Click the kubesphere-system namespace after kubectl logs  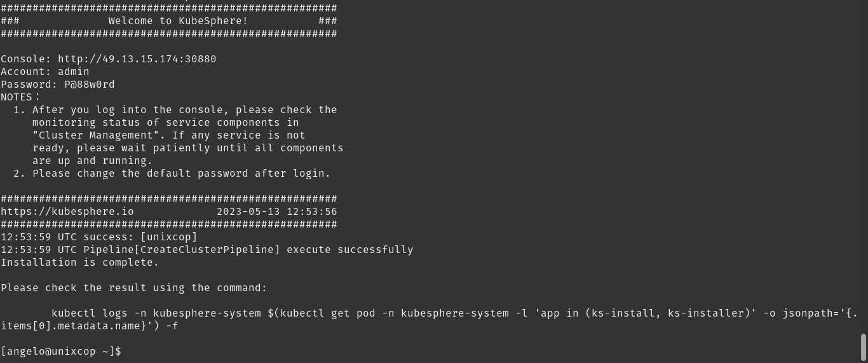pyautogui.click(x=207, y=313)
